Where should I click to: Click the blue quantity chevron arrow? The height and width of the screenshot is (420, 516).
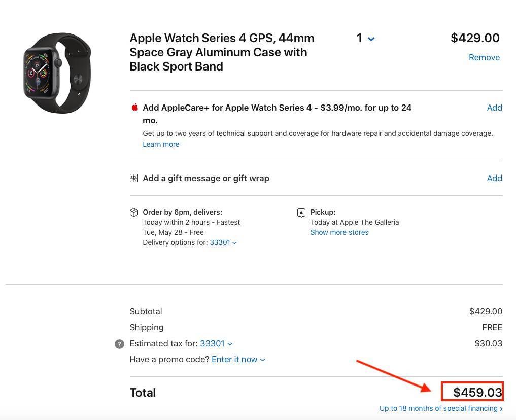coord(371,39)
